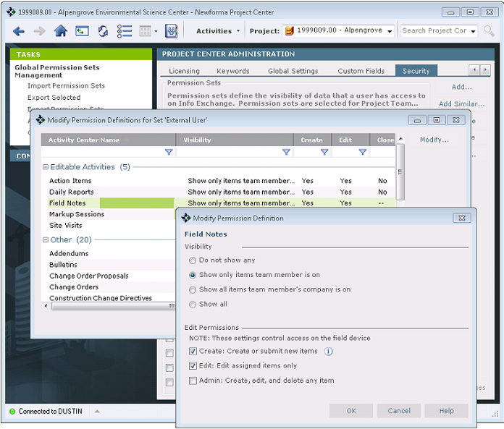Collapse the Editable Activities group
Viewport: 504px width, 429px height.
[x=46, y=167]
